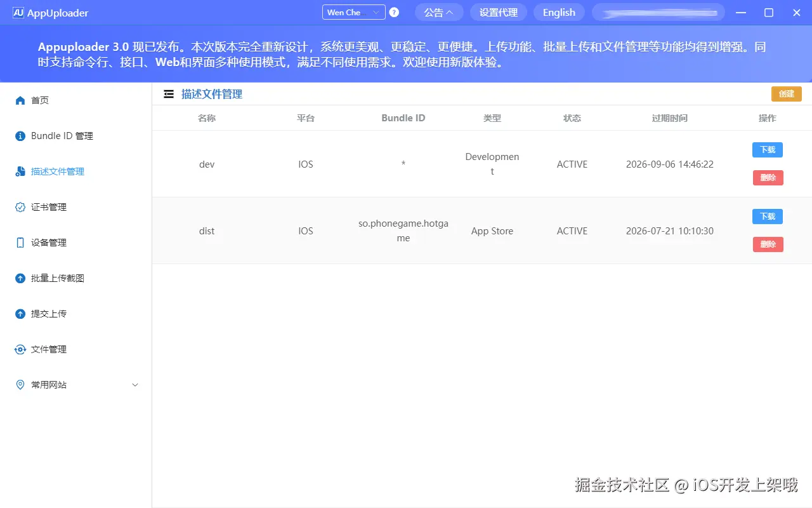
Task: Click the upload arrow icon beside 提交上传
Action: tap(20, 314)
